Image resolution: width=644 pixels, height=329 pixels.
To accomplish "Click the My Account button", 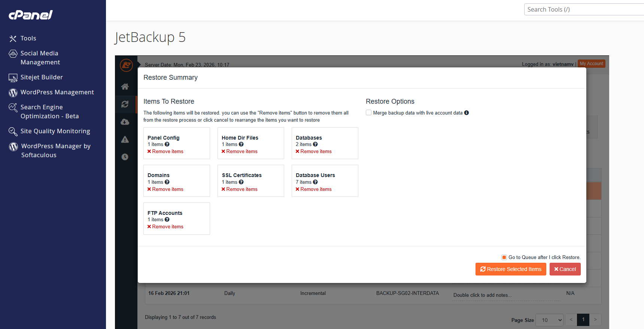I will [592, 64].
